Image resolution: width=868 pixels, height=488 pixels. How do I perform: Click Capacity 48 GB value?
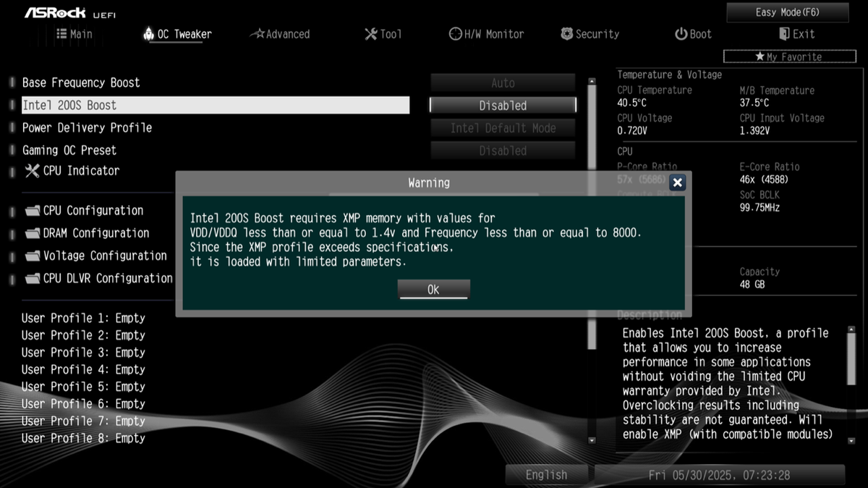[752, 285]
